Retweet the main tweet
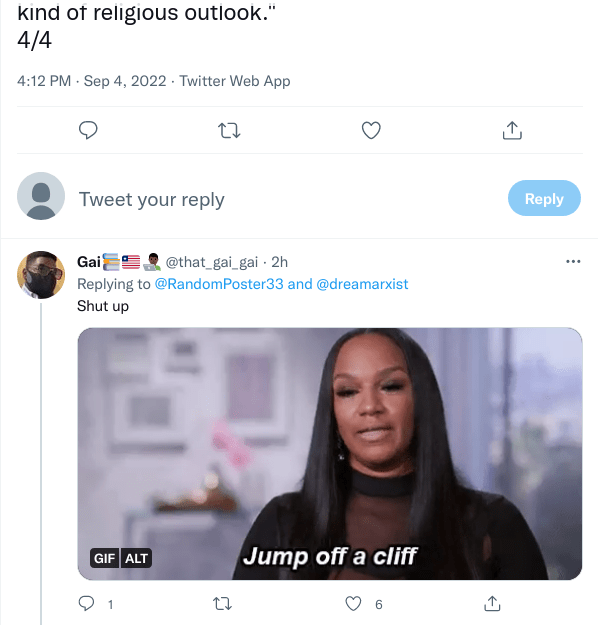Screen dimensions: 598x625 coord(229,130)
